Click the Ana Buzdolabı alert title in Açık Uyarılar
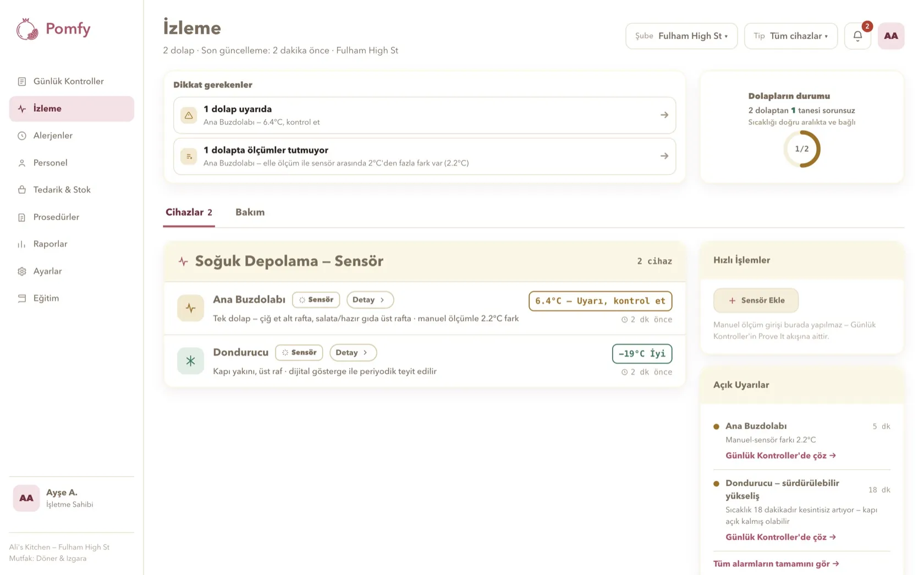 click(756, 426)
